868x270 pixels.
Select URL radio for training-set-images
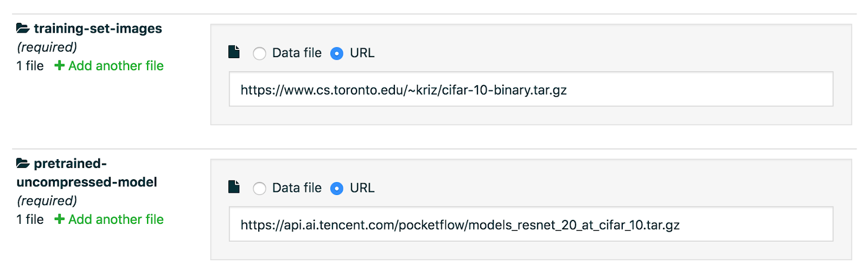(x=337, y=53)
